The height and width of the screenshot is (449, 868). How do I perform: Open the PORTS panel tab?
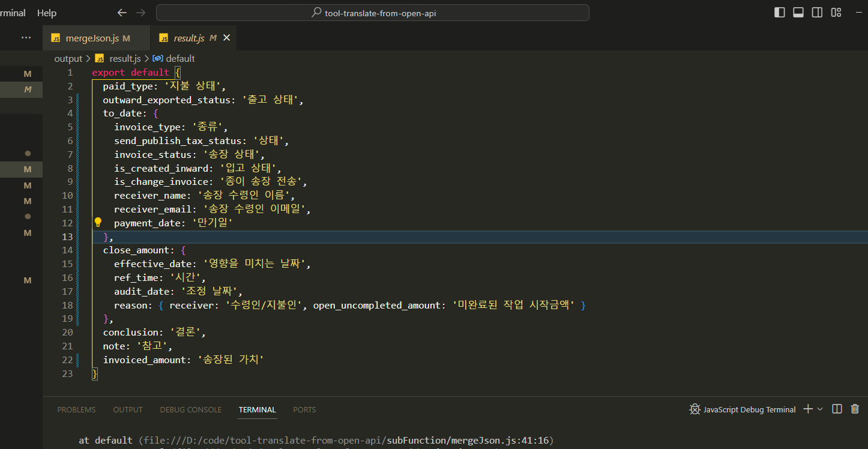(x=304, y=409)
